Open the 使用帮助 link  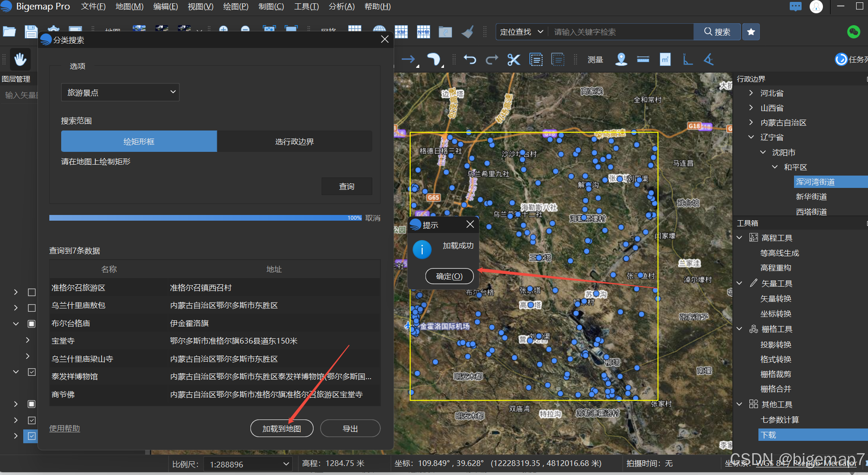65,428
